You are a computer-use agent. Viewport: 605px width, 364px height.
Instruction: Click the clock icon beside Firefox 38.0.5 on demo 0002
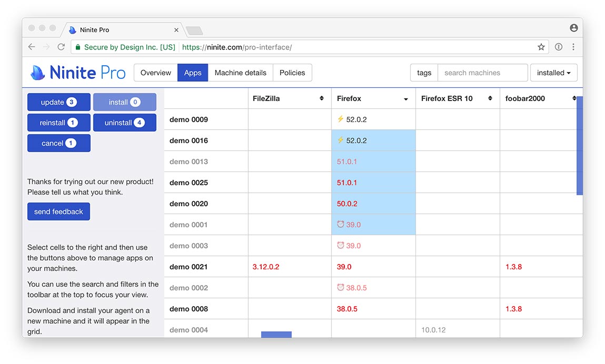(340, 287)
